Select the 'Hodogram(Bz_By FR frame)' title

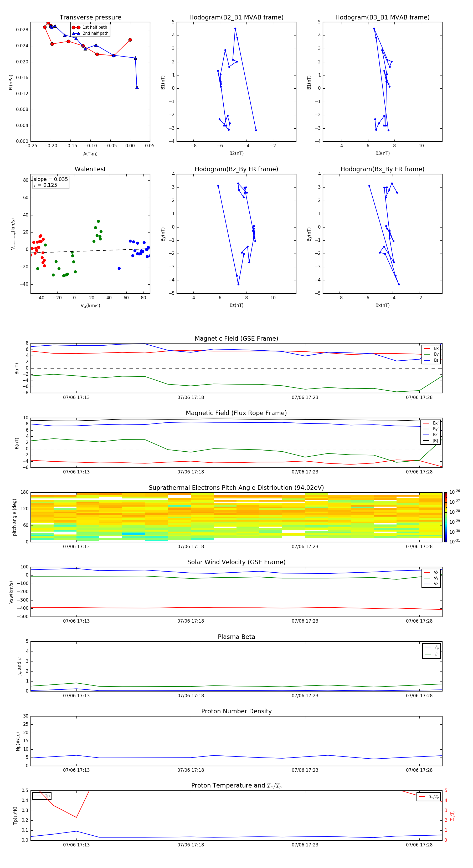click(x=236, y=169)
